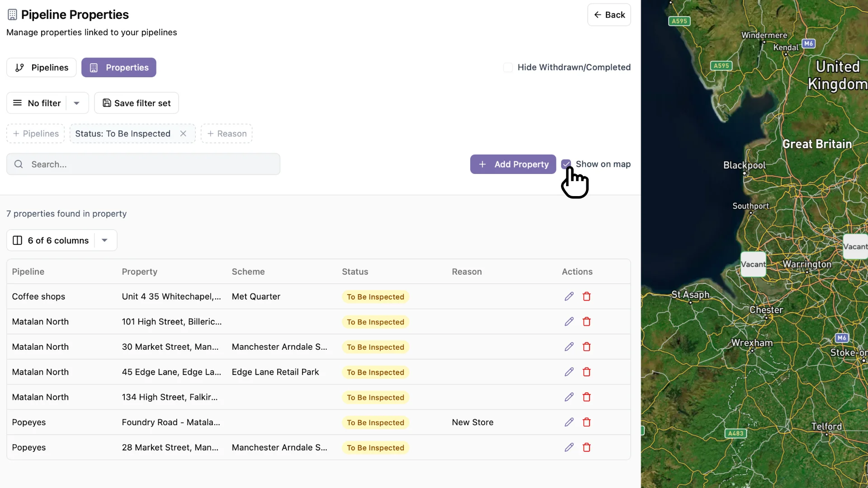Delete the 101 High Street property
This screenshot has height=488, width=868.
[x=586, y=321]
